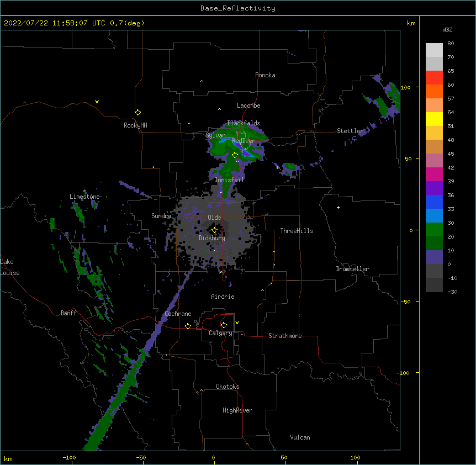Viewport: 476px width, 465px height.
Task: Click the HighRiver label
Action: point(237,410)
